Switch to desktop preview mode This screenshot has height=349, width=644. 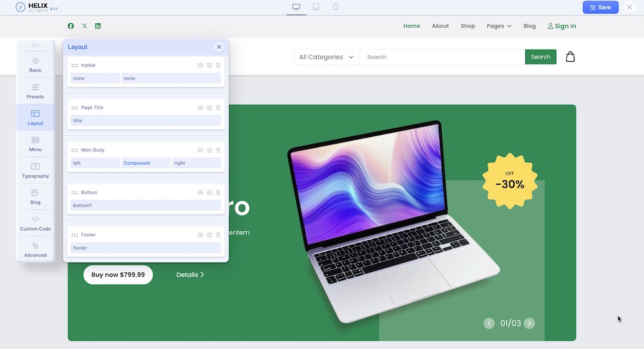coord(296,7)
